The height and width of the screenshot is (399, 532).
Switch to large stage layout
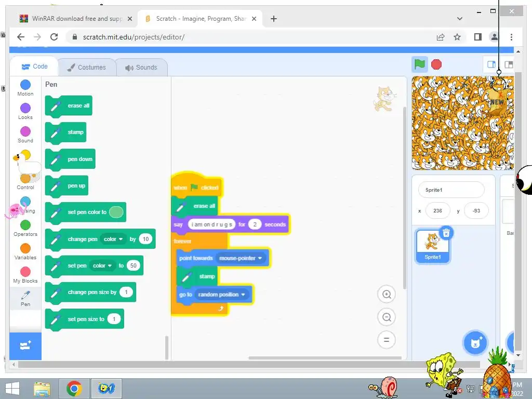coord(509,64)
